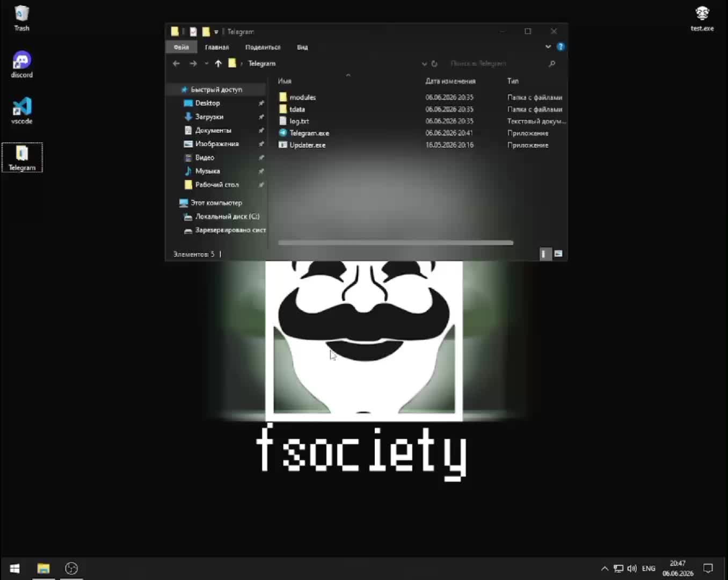
Task: Click the modules folder icon
Action: tap(283, 97)
